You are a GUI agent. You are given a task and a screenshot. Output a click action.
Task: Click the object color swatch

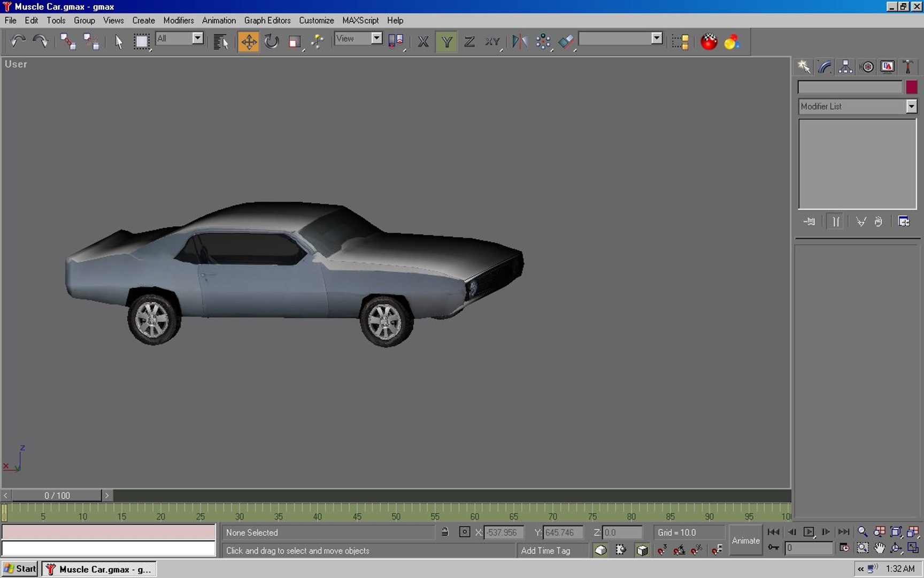[912, 87]
